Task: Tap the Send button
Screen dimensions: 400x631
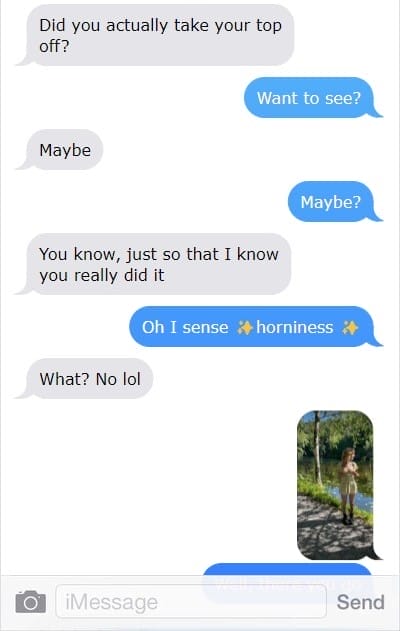Action: [361, 602]
